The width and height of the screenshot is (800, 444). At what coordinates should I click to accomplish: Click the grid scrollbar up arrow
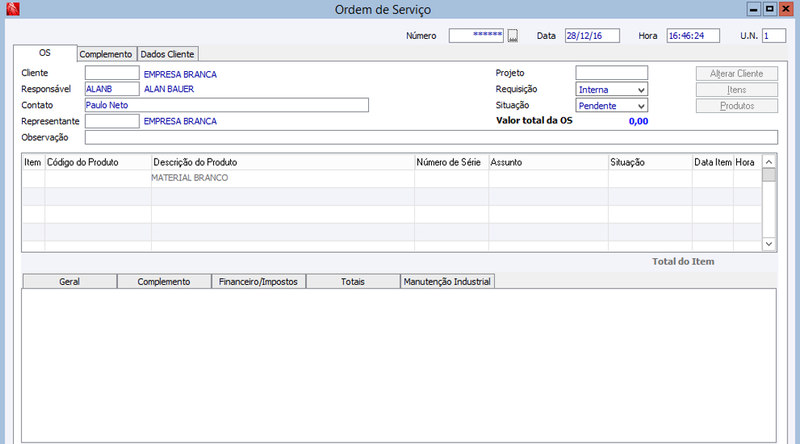coord(769,162)
